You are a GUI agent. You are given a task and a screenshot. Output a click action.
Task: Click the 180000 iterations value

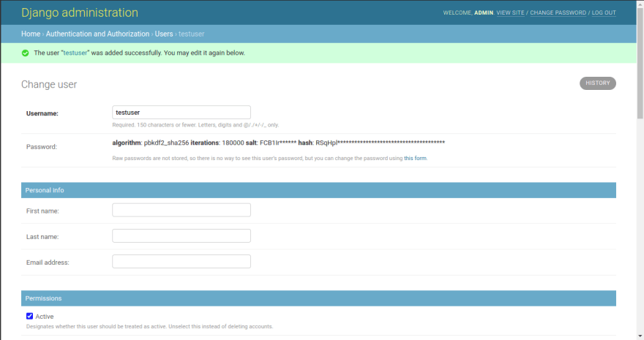[233, 143]
